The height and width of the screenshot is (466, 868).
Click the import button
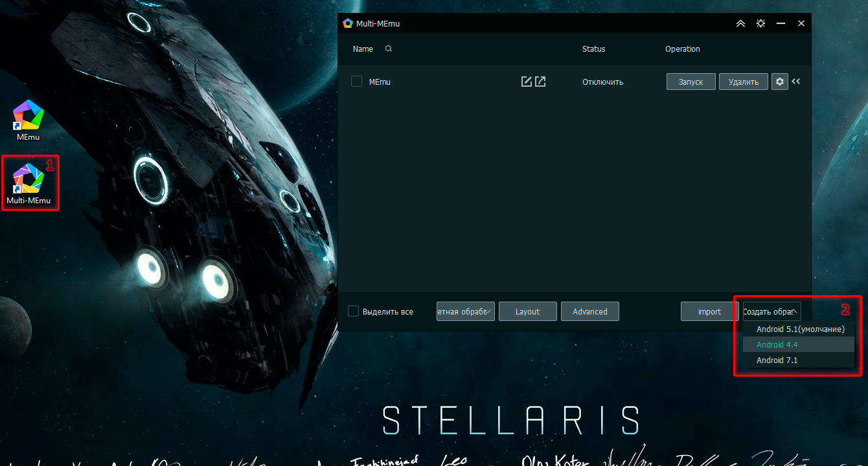coord(709,311)
